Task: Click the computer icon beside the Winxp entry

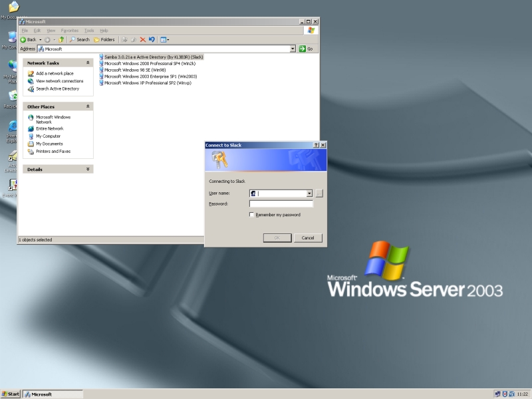Action: (x=101, y=82)
